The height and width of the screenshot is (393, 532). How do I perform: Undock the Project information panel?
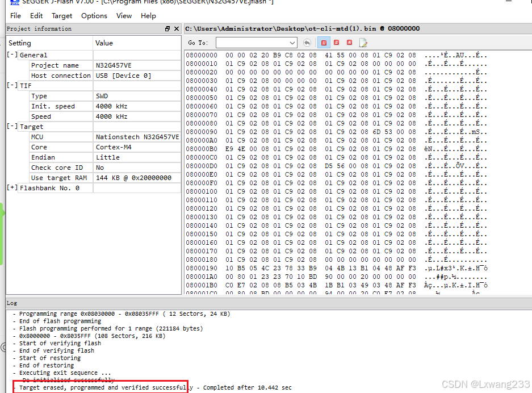(x=167, y=29)
